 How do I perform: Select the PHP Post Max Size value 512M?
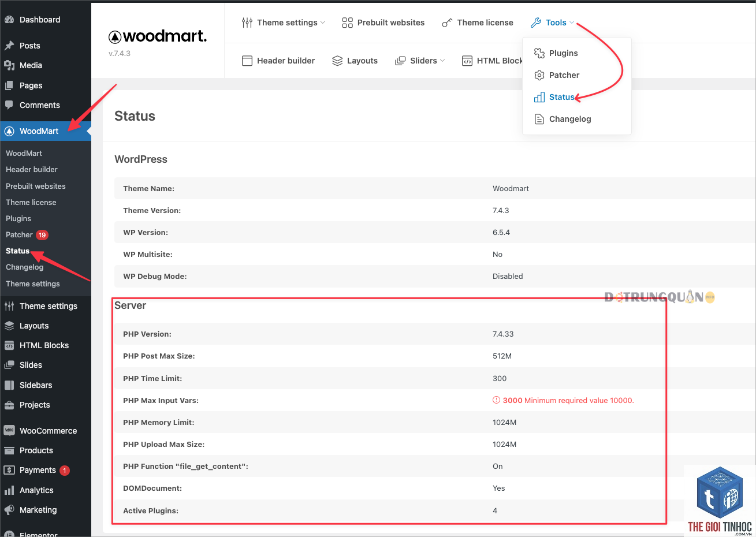click(x=502, y=356)
